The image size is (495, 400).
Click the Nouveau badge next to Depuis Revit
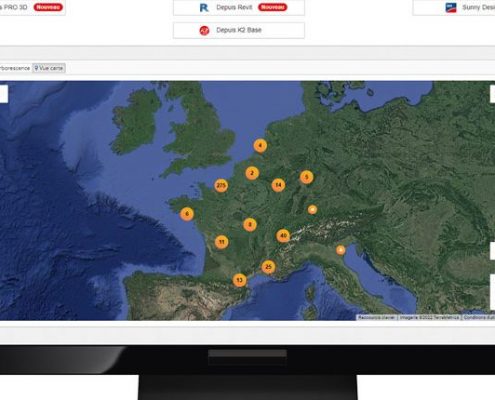pyautogui.click(x=272, y=7)
